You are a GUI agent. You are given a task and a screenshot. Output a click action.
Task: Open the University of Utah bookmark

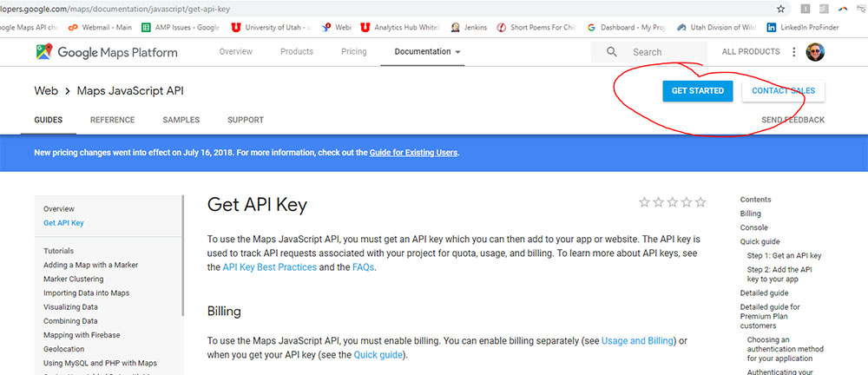pos(271,27)
